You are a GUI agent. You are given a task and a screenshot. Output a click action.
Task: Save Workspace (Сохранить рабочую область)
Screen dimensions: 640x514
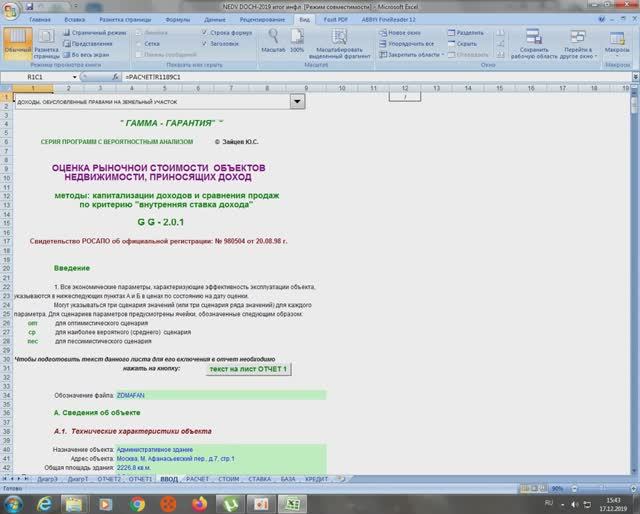pyautogui.click(x=534, y=43)
